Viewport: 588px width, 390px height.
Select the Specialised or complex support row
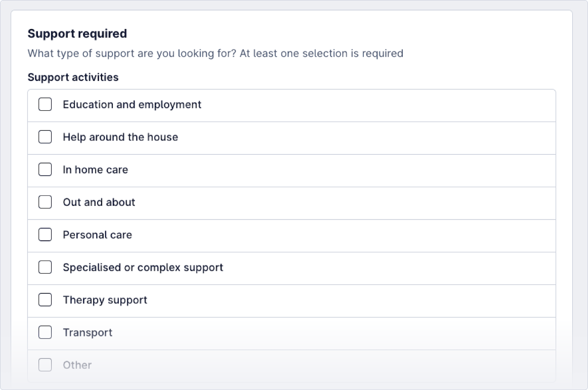[x=257, y=268]
